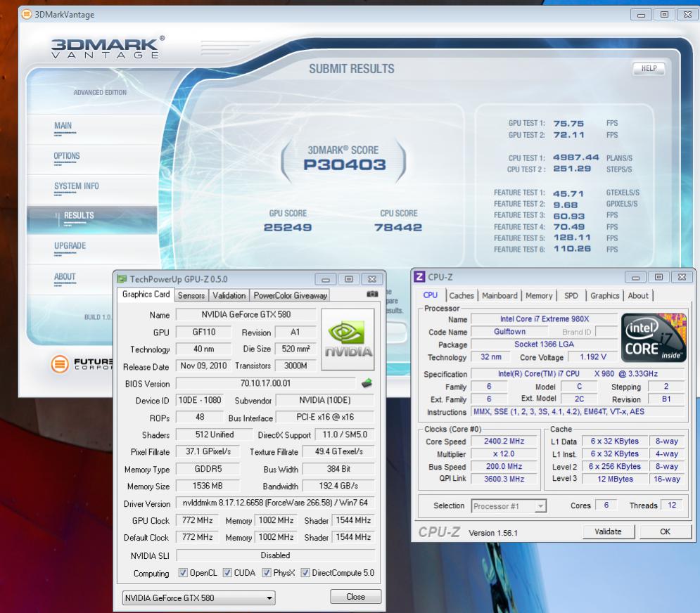Click the CPU score 78442
Screen dimensions: 700x613
coord(398,228)
